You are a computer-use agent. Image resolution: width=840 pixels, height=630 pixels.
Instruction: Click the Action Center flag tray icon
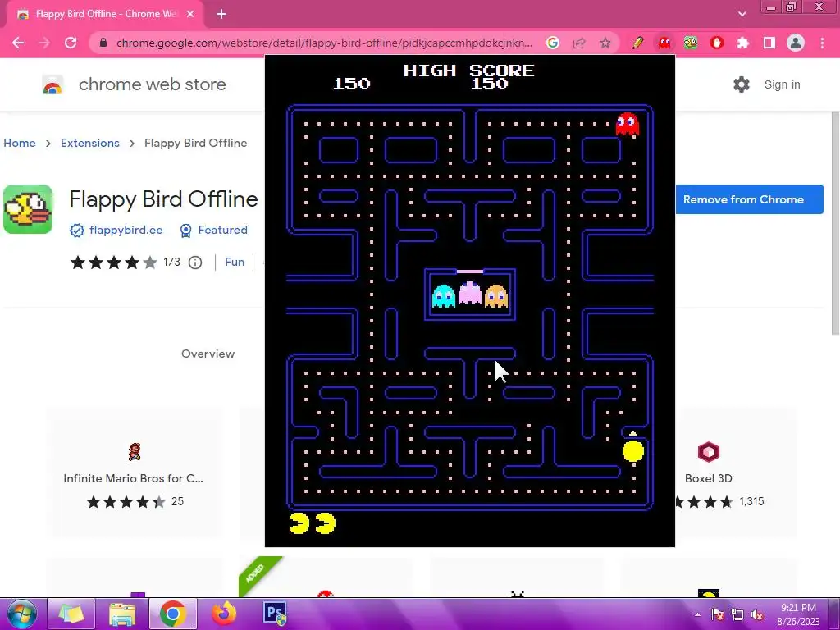[x=718, y=615]
